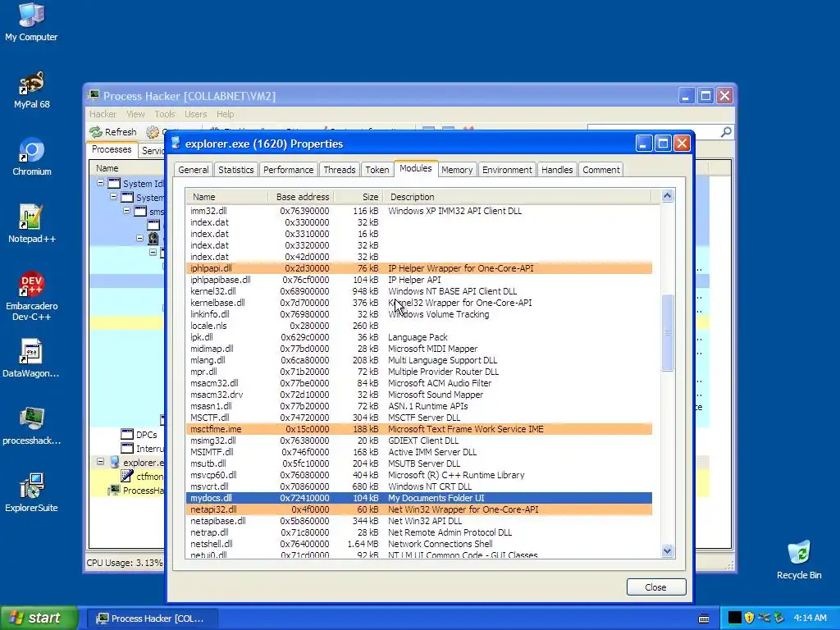840x630 pixels.
Task: Click the DPCs row icon in Process Hacker
Action: coord(127,435)
